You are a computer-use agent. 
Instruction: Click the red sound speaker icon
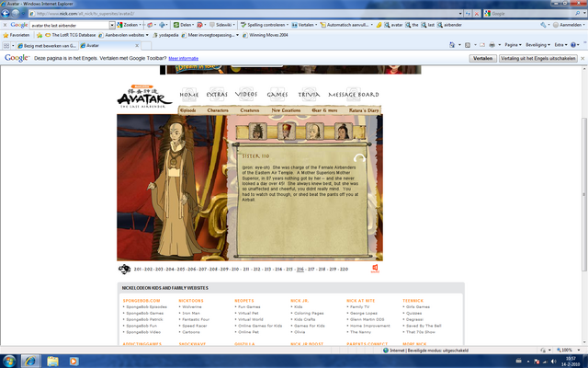point(375,268)
